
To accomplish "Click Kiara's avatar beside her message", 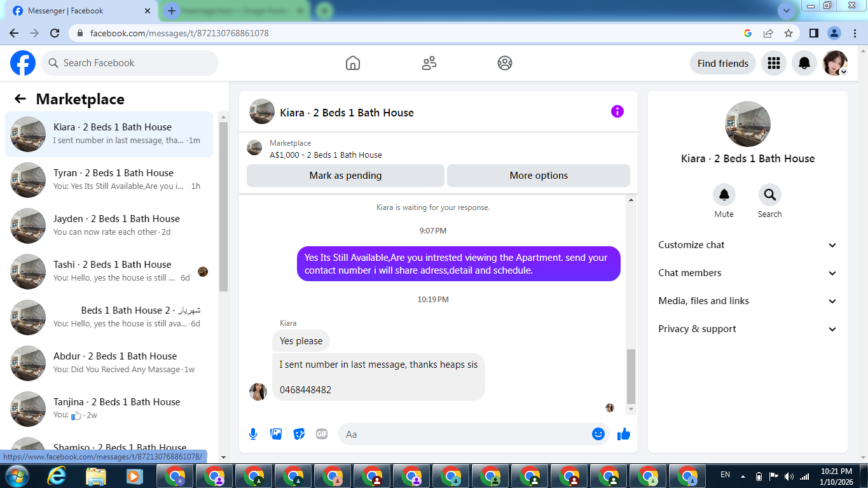I will [258, 392].
